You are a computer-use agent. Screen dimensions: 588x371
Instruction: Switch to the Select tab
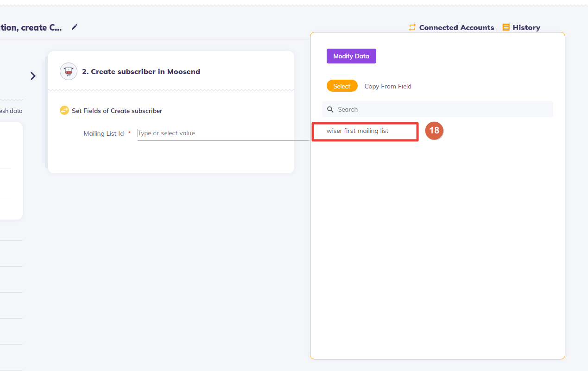coord(342,86)
